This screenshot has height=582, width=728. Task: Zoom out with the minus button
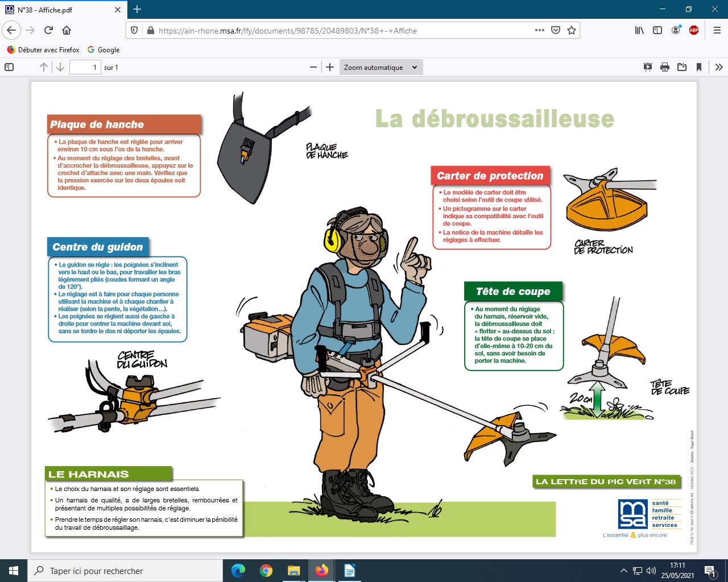pos(313,67)
